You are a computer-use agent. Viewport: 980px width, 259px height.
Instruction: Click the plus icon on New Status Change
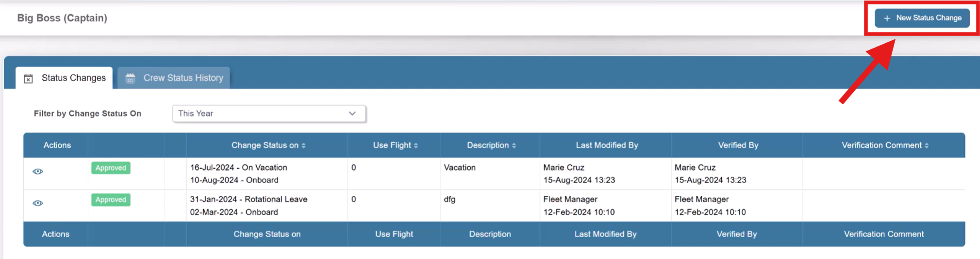coord(887,18)
